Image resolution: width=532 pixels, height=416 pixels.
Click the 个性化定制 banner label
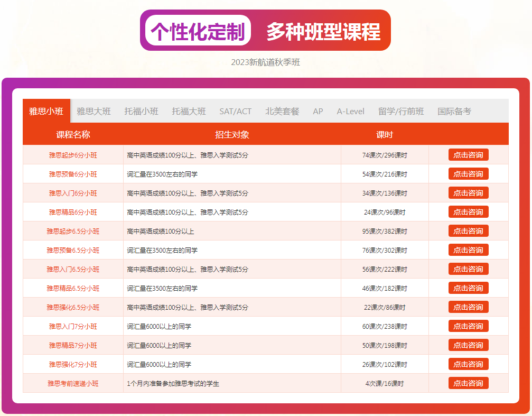pyautogui.click(x=198, y=31)
